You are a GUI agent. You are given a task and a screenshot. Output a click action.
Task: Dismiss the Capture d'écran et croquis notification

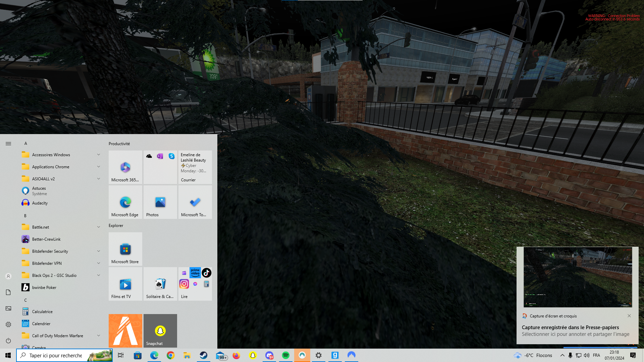[x=629, y=316]
